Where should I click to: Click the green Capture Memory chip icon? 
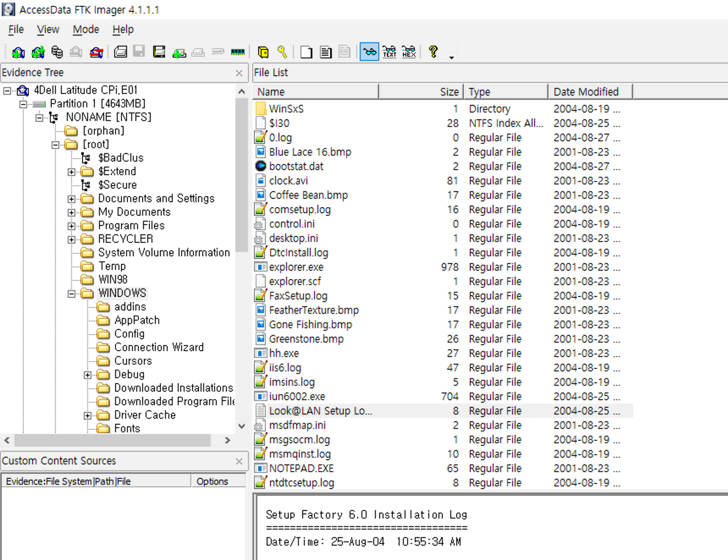[238, 52]
